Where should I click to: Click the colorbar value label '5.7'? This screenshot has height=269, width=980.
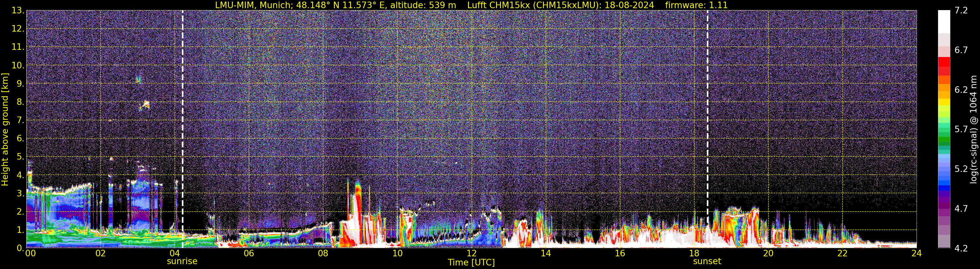(961, 130)
